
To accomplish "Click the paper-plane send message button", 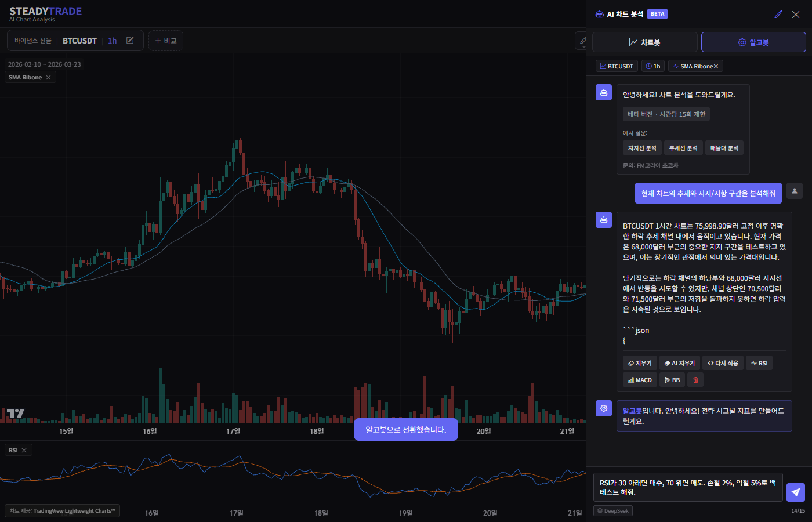I will coord(795,492).
